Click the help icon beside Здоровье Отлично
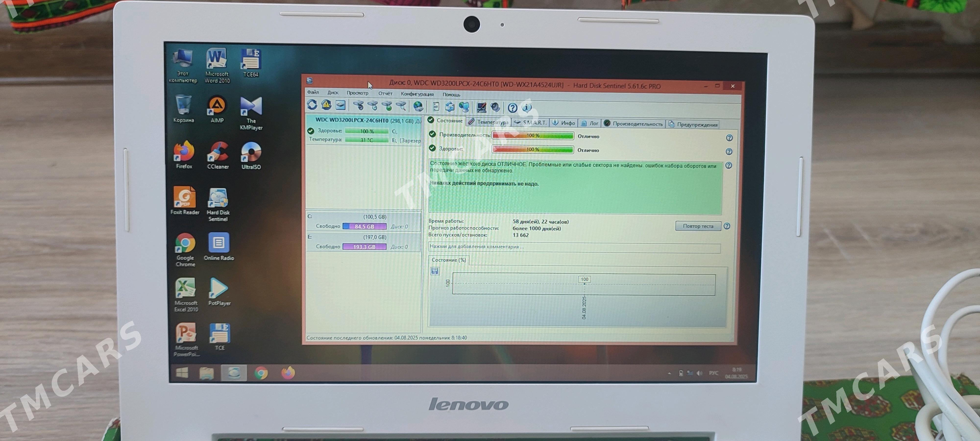The image size is (980, 441). pos(729,151)
